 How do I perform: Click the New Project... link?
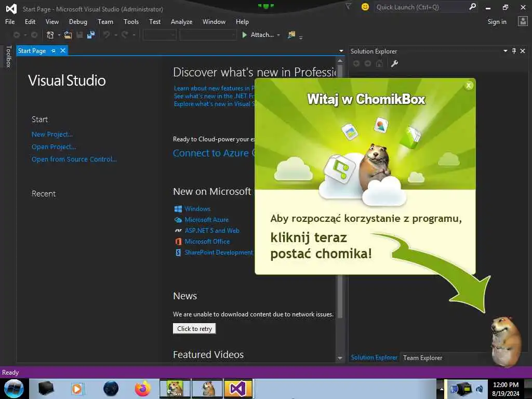tap(52, 135)
